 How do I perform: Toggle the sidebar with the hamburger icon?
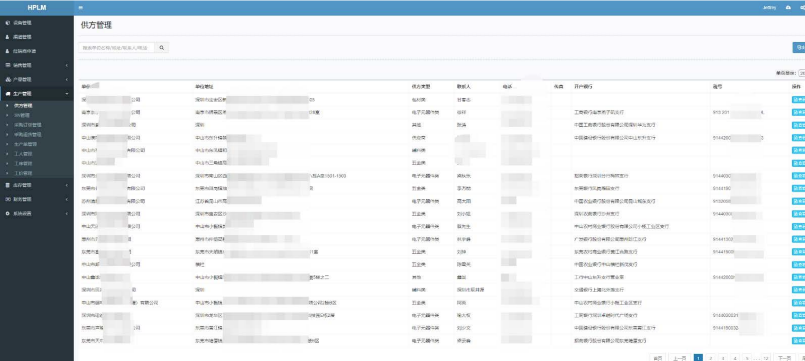click(81, 8)
